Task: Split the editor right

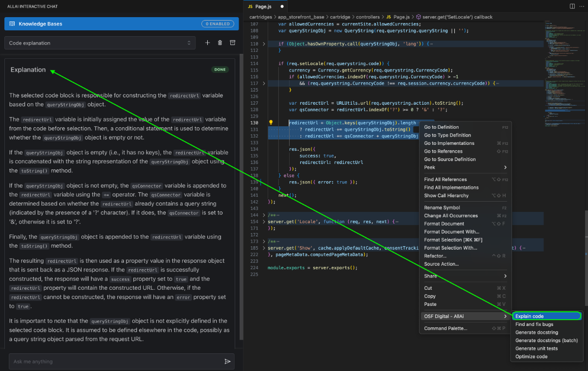Action: tap(572, 6)
